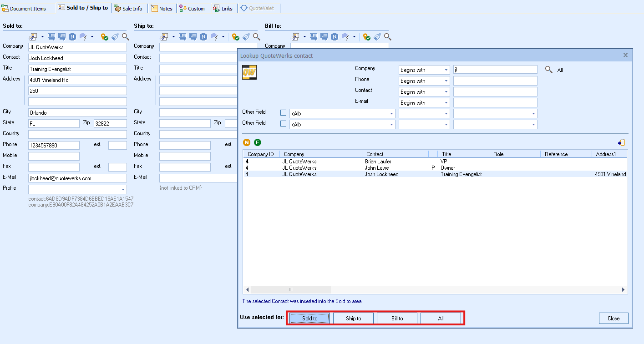Image resolution: width=644 pixels, height=344 pixels.
Task: Click the results grid horizontal scrollbar thumb
Action: (x=290, y=289)
